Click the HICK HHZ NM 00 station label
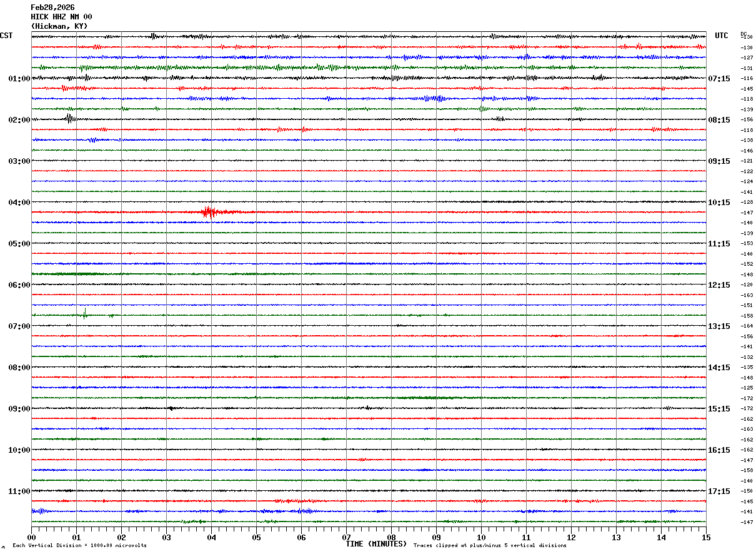This screenshot has width=756, height=554. [61, 17]
